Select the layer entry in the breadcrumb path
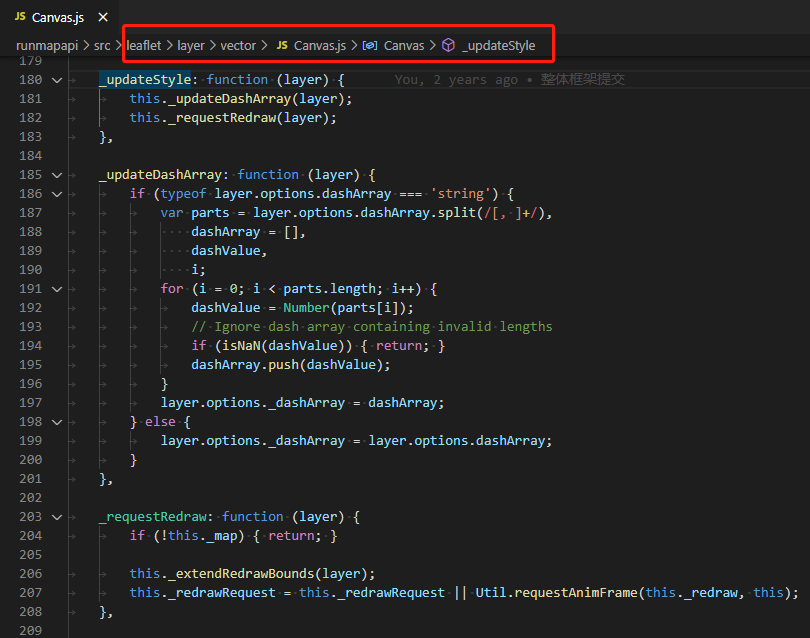Image resolution: width=810 pixels, height=638 pixels. [x=191, y=45]
